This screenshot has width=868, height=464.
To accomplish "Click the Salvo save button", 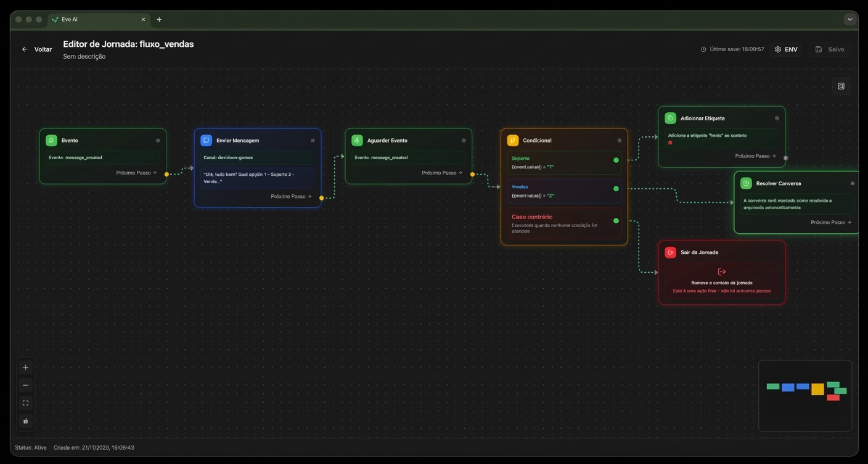I will [830, 49].
